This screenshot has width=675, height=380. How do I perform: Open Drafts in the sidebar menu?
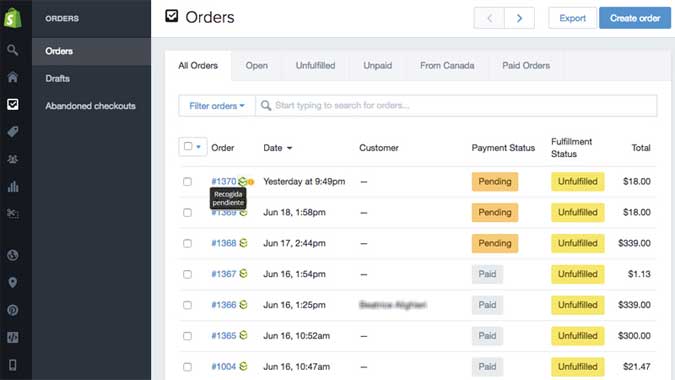point(91,78)
